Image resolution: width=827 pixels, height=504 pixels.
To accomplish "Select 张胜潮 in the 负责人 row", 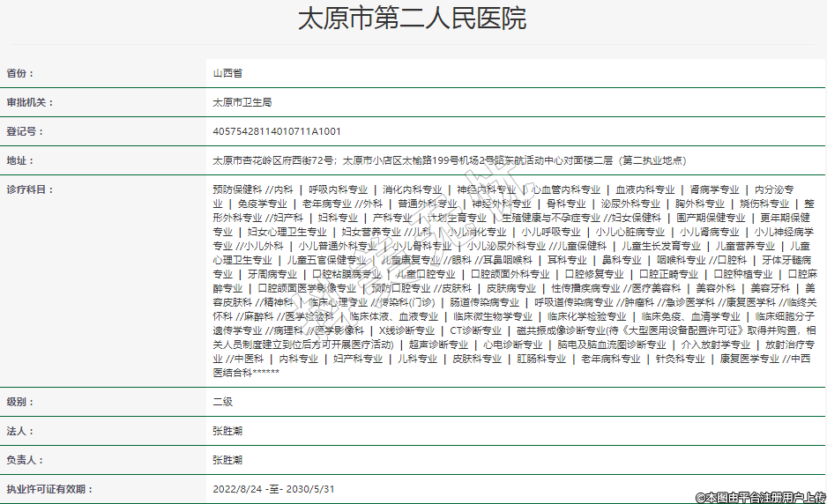I will [227, 460].
